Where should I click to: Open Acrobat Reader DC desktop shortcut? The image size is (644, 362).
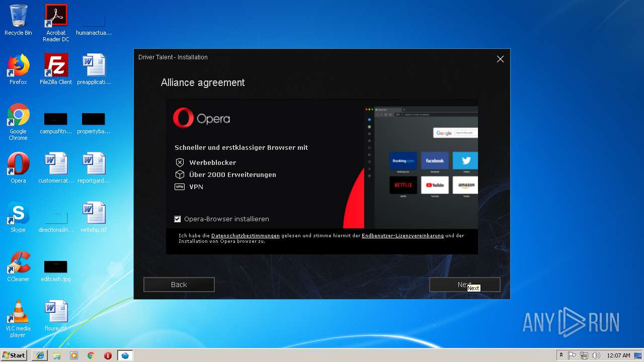point(56,23)
